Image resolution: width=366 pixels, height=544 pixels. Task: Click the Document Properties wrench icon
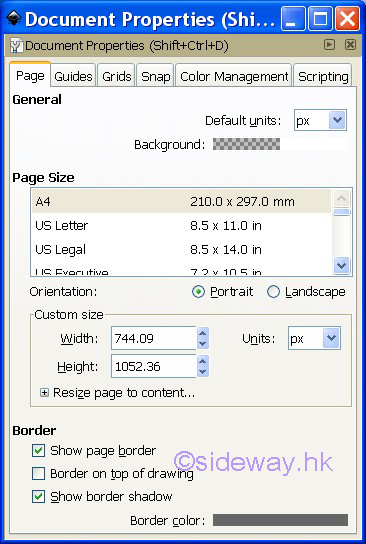(16, 45)
